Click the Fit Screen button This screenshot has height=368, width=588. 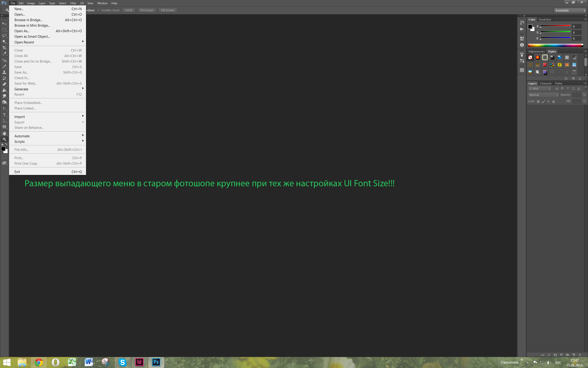pyautogui.click(x=147, y=10)
